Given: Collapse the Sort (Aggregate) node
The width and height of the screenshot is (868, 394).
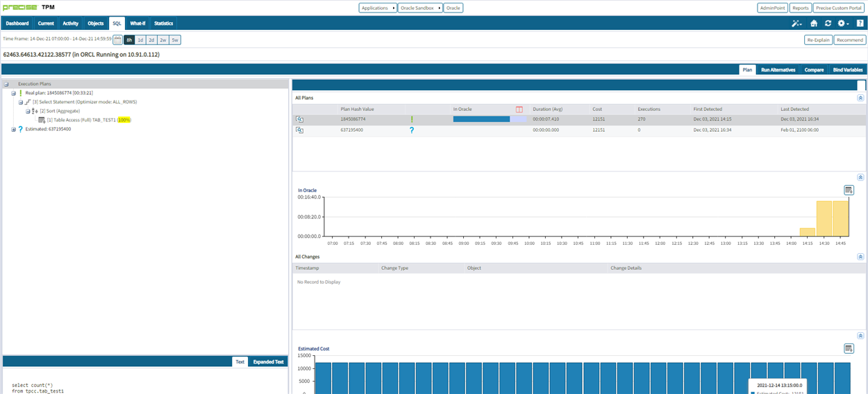Looking at the screenshot, I should point(27,111).
